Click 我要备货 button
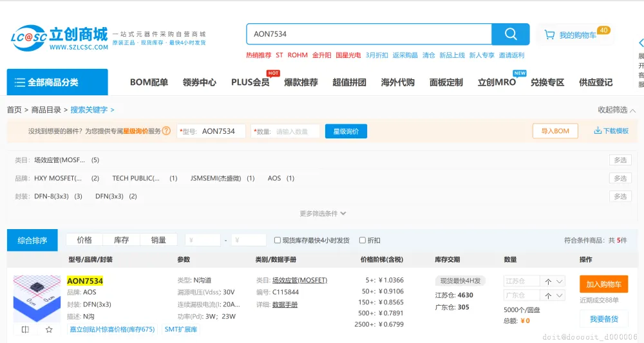 click(604, 319)
